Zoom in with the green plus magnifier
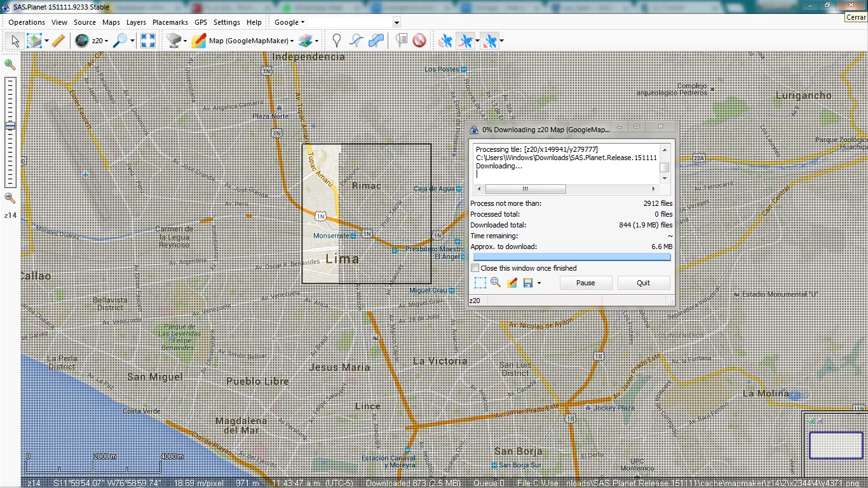Screen dimensions: 868x488 [x=10, y=64]
